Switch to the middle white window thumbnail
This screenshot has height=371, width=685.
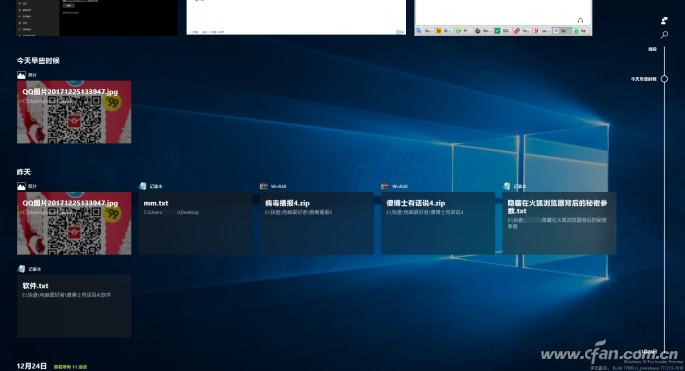[296, 17]
